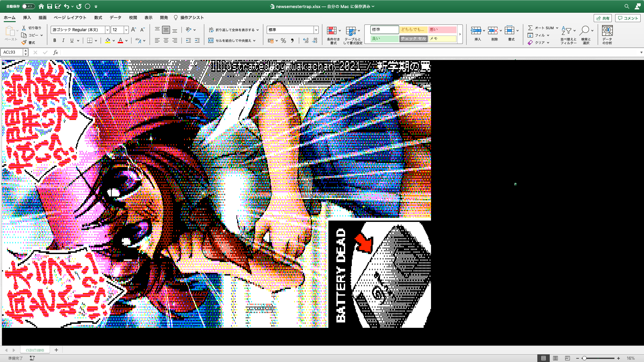Viewport: 644px width, 362px height.
Task: Switch to the 数式 tab
Action: coord(98,17)
